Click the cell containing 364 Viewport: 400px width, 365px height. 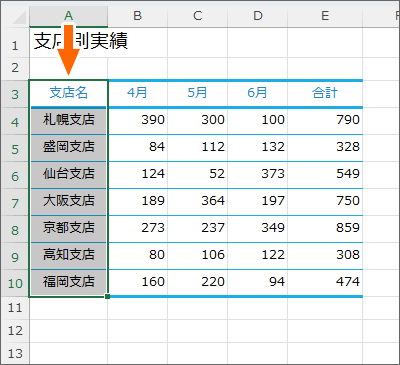point(198,202)
